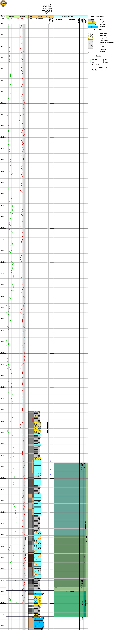Click the Brackish Water color swatch
Viewport: 116px width, 644px height.
90,61
